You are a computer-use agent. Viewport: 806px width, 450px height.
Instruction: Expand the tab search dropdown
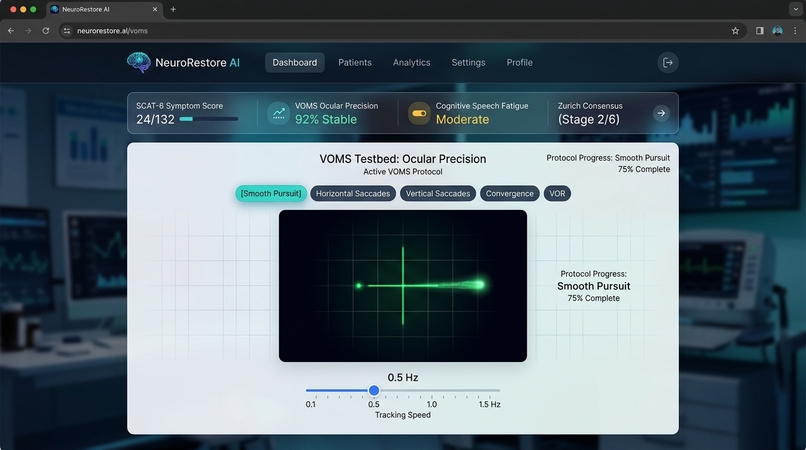[795, 9]
